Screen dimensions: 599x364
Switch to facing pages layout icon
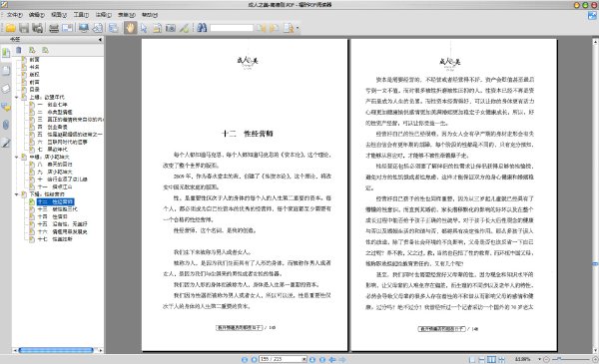click(491, 359)
